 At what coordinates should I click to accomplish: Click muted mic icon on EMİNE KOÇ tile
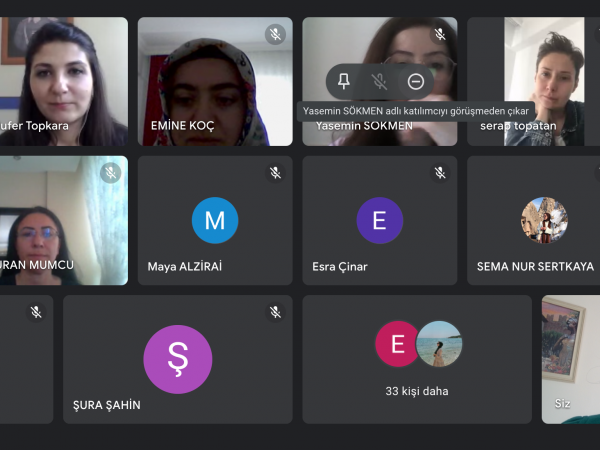[x=275, y=34]
